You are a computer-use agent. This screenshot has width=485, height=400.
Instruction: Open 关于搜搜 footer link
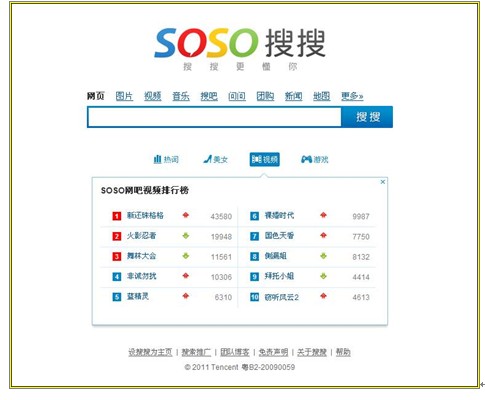[x=312, y=352]
